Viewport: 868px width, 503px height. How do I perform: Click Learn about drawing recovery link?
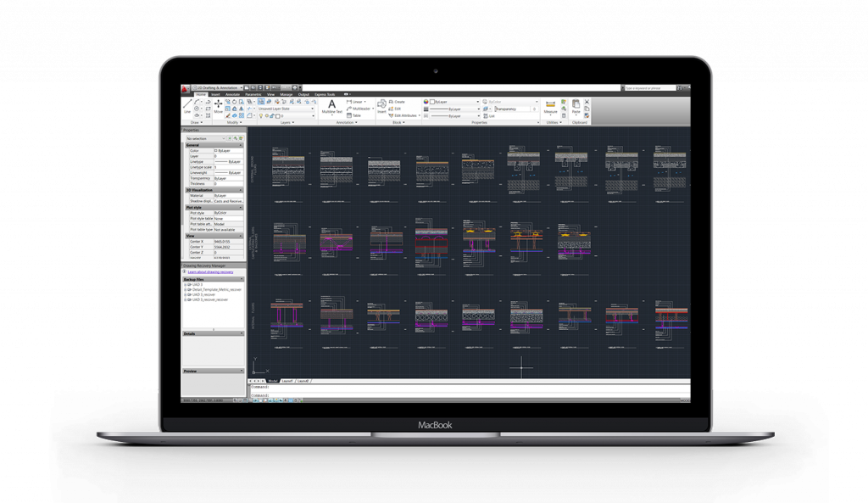[x=210, y=272]
